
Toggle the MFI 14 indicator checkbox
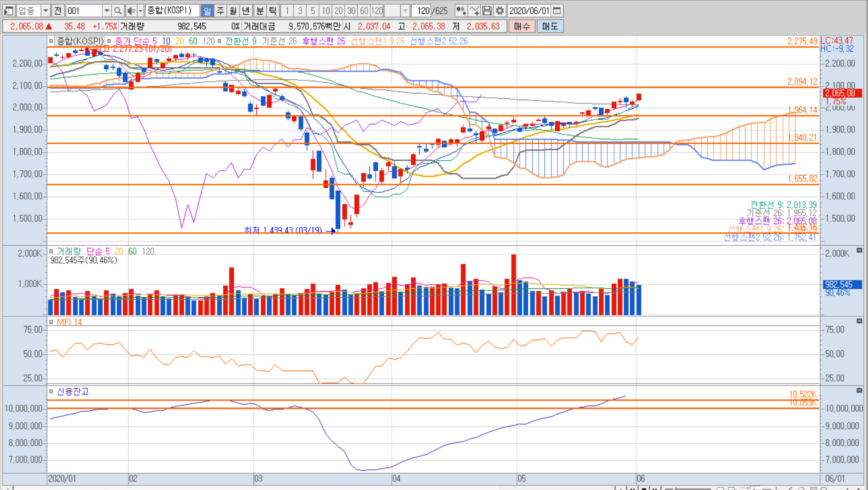pyautogui.click(x=51, y=322)
